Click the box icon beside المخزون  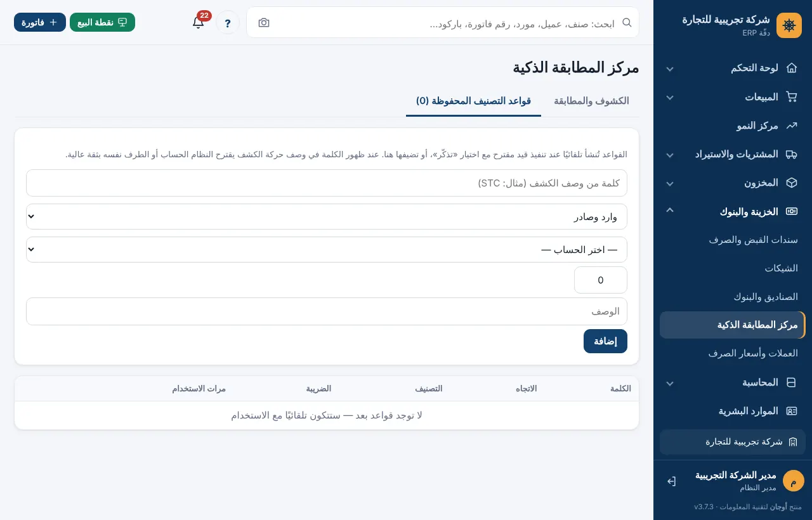(x=791, y=183)
